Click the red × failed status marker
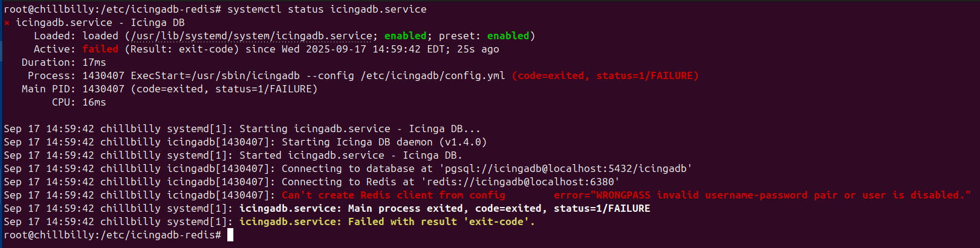The width and height of the screenshot is (980, 248). click(7, 23)
